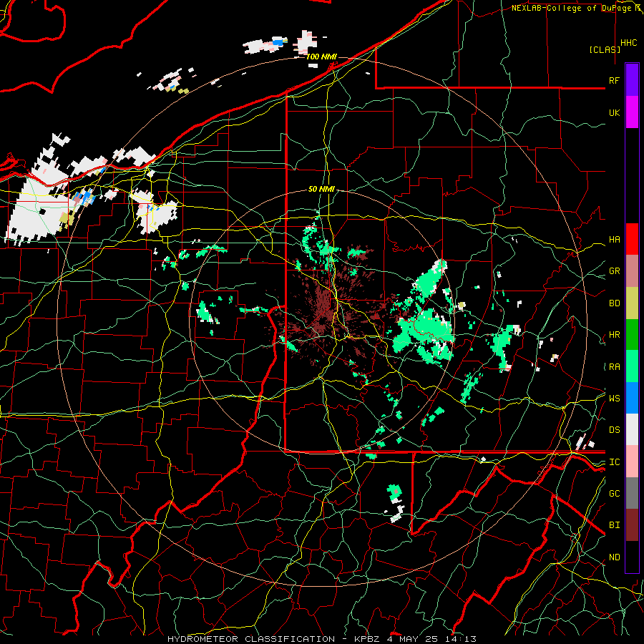Select the BD legend label
This screenshot has width=644, height=644.
614,303
